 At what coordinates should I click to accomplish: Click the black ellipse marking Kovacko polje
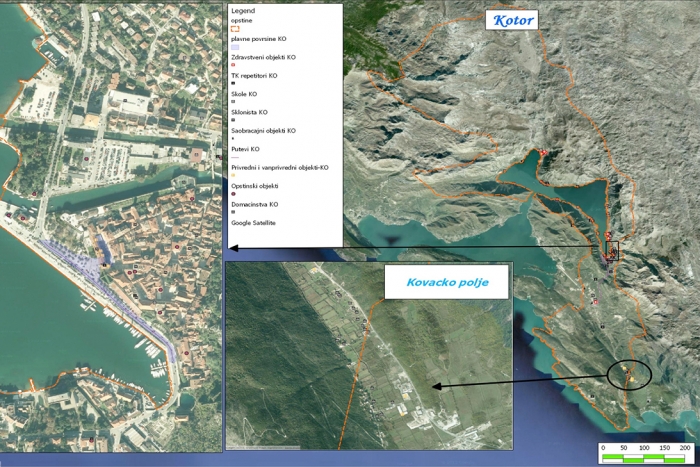click(629, 375)
